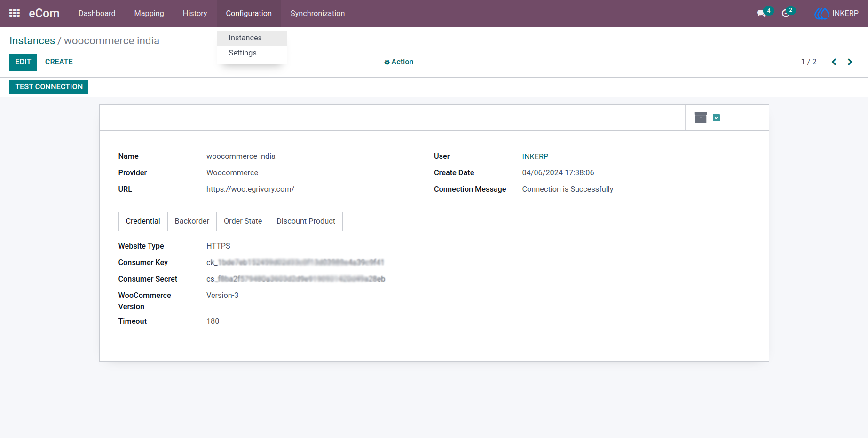
Task: Switch to the Backorder tab
Action: [192, 221]
